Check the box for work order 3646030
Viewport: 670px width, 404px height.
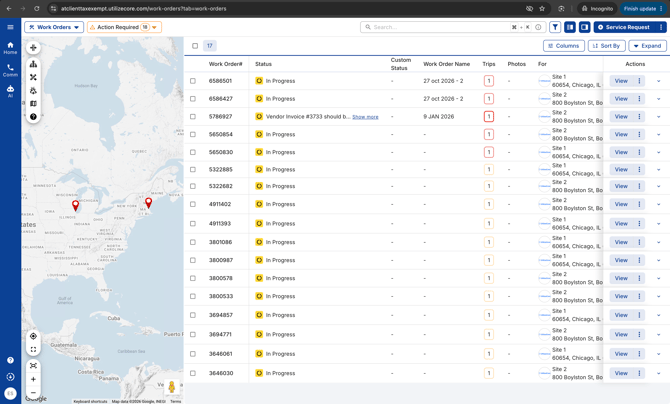tap(193, 373)
